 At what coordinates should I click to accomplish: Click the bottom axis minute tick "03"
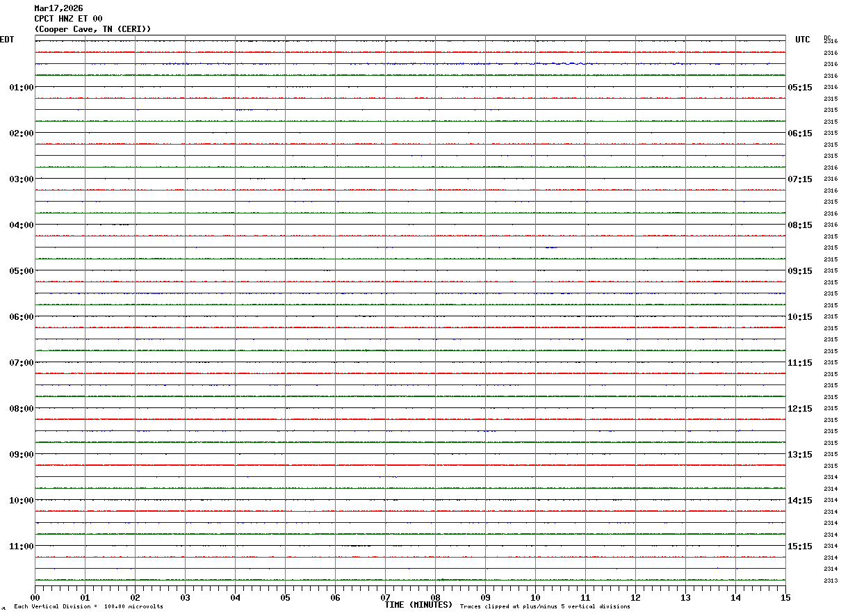pos(186,597)
